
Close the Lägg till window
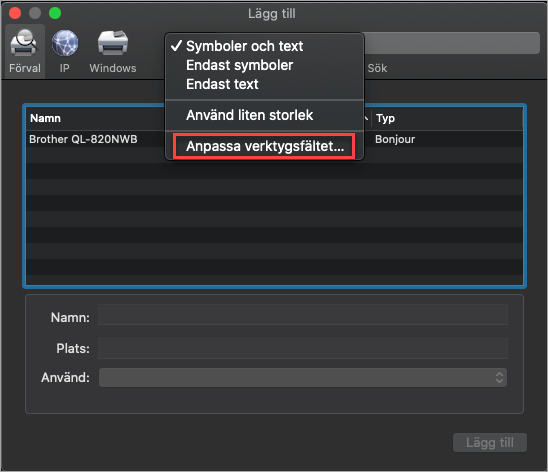pyautogui.click(x=15, y=13)
